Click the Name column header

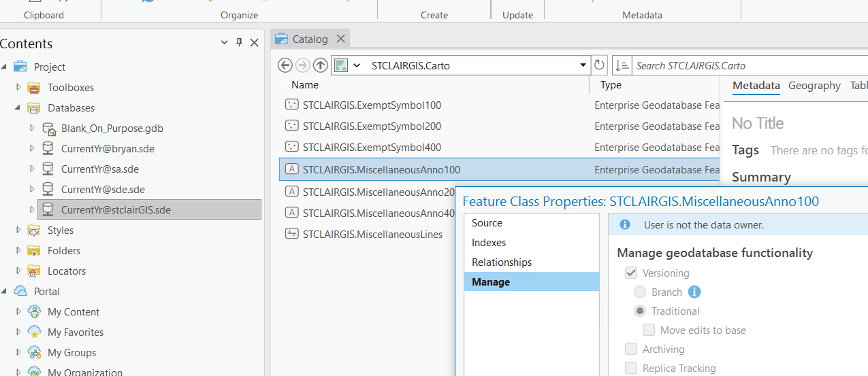click(x=305, y=85)
